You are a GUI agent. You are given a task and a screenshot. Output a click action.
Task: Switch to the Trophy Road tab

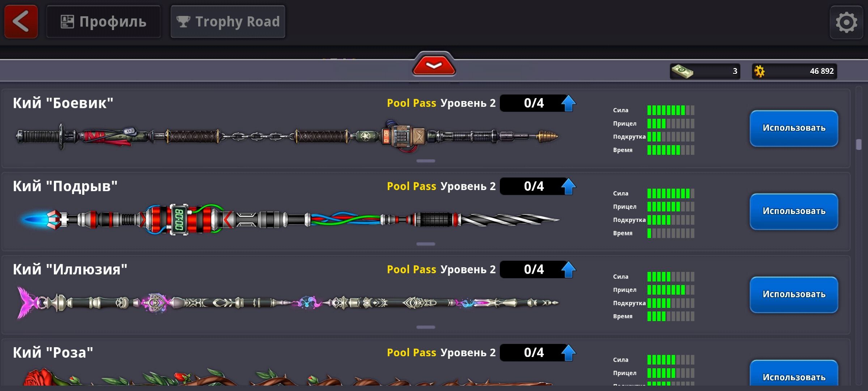click(x=228, y=22)
